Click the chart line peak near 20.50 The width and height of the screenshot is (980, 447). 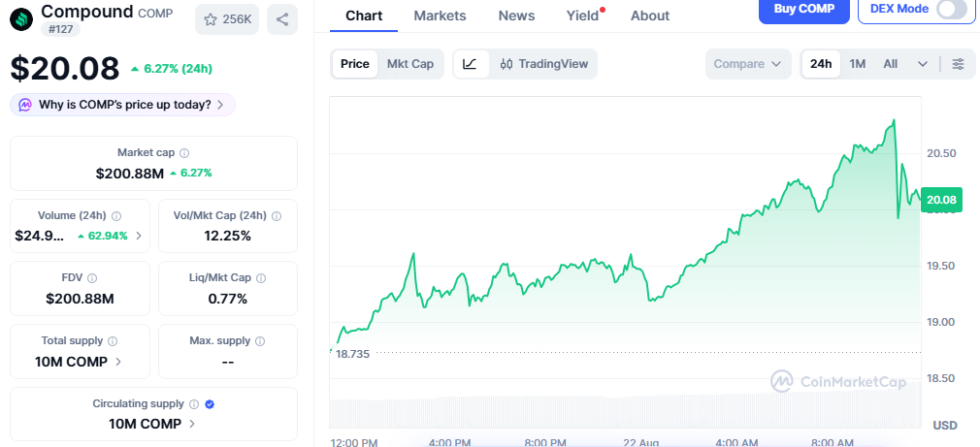coord(894,120)
